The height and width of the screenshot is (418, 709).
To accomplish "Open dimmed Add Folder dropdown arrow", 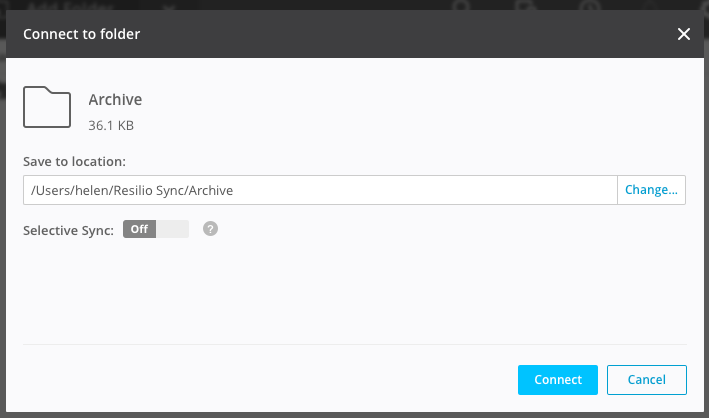I will [x=168, y=6].
